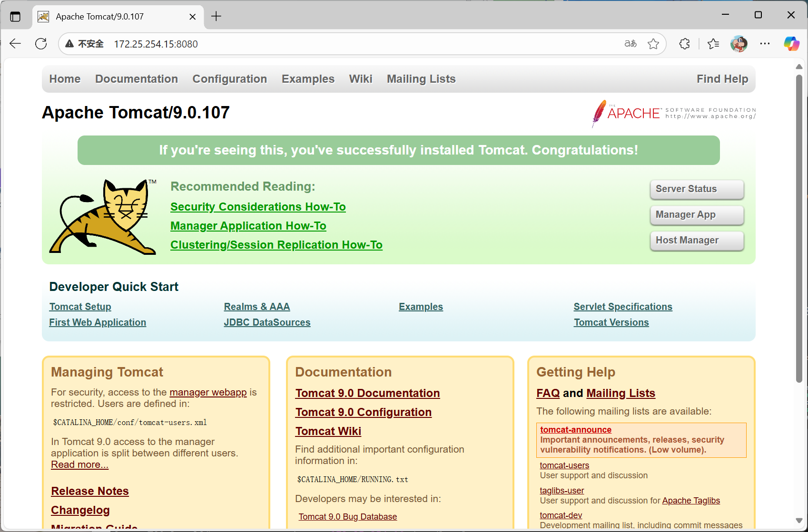Open the Tomcat Setup link
808x532 pixels.
[80, 307]
